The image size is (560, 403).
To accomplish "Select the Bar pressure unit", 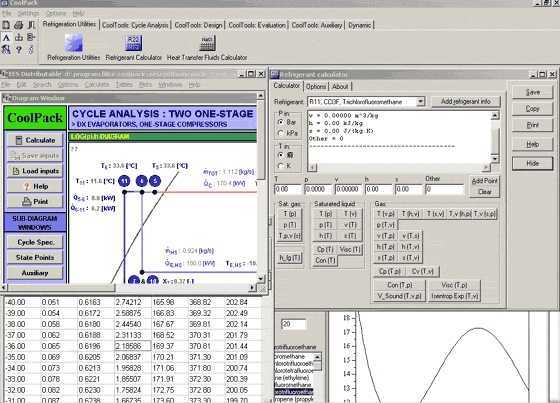I will click(281, 122).
